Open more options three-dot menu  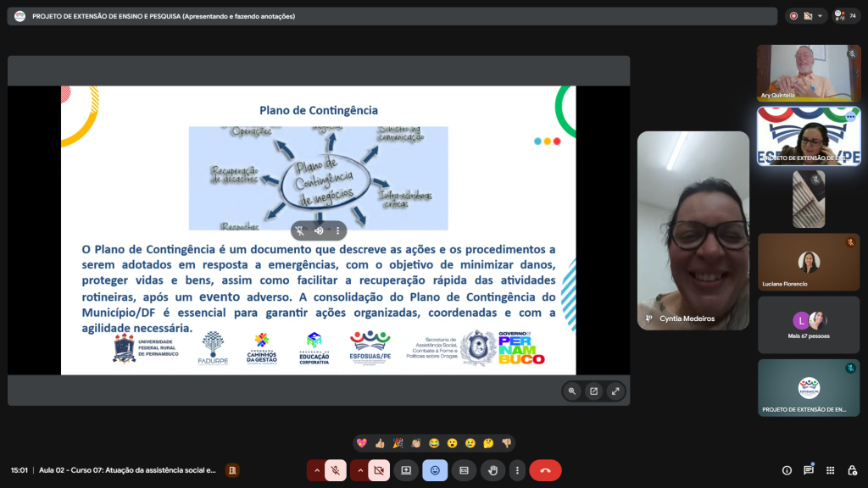[x=516, y=470]
